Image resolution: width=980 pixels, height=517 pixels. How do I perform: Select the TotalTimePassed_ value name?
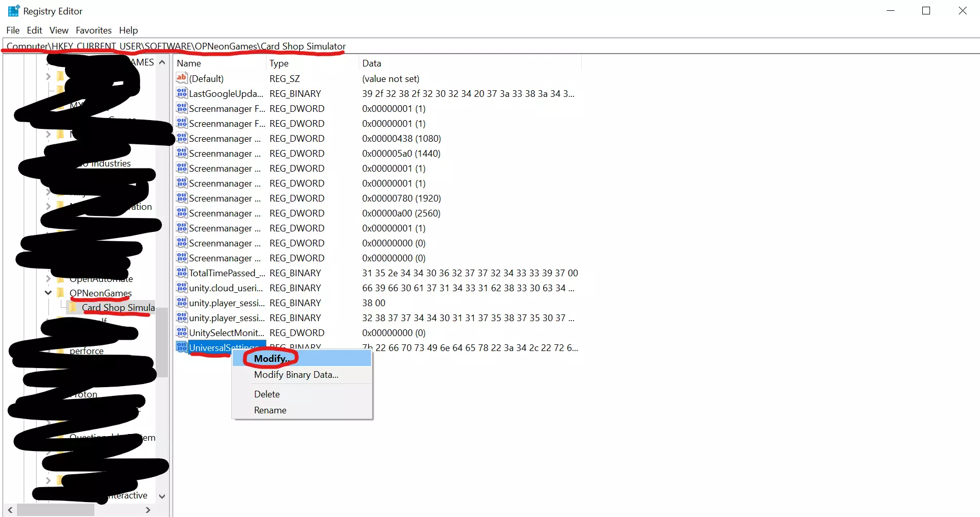(227, 273)
